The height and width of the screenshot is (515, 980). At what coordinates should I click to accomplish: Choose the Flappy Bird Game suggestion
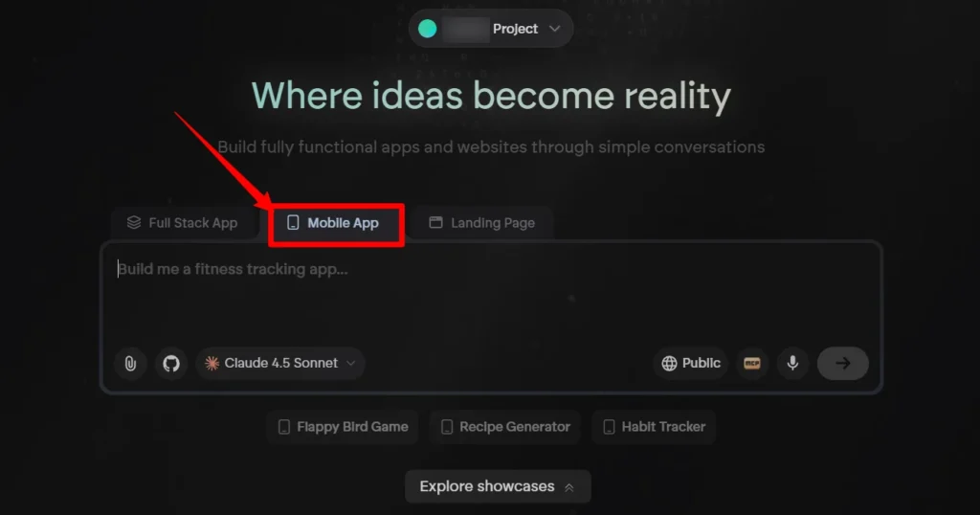[343, 427]
